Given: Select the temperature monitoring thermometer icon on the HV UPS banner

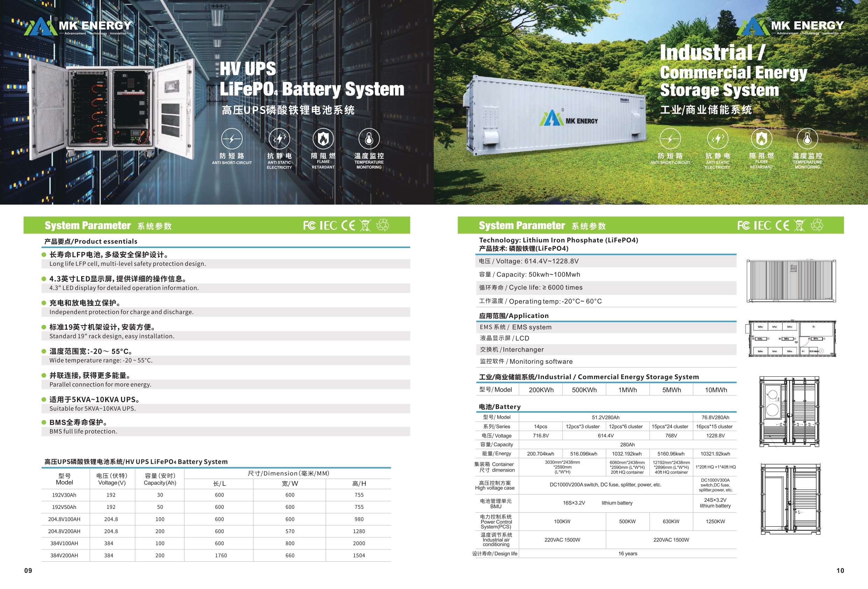Looking at the screenshot, I should coord(369,139).
